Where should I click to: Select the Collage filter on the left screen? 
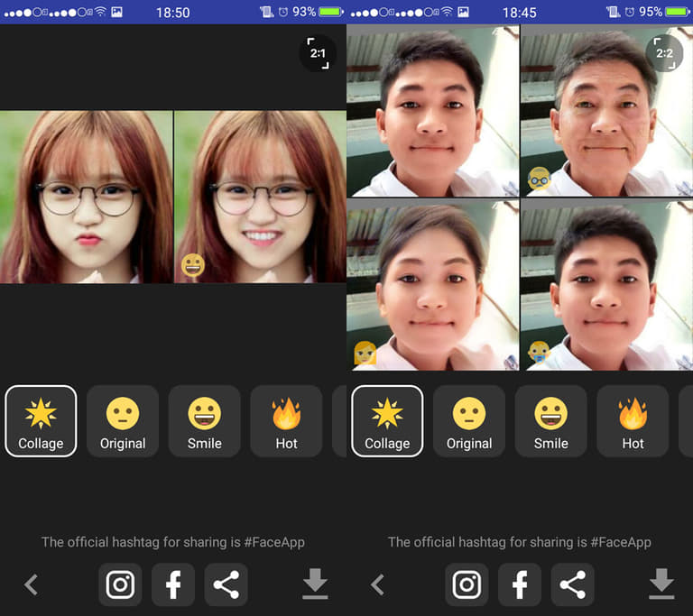click(x=41, y=421)
